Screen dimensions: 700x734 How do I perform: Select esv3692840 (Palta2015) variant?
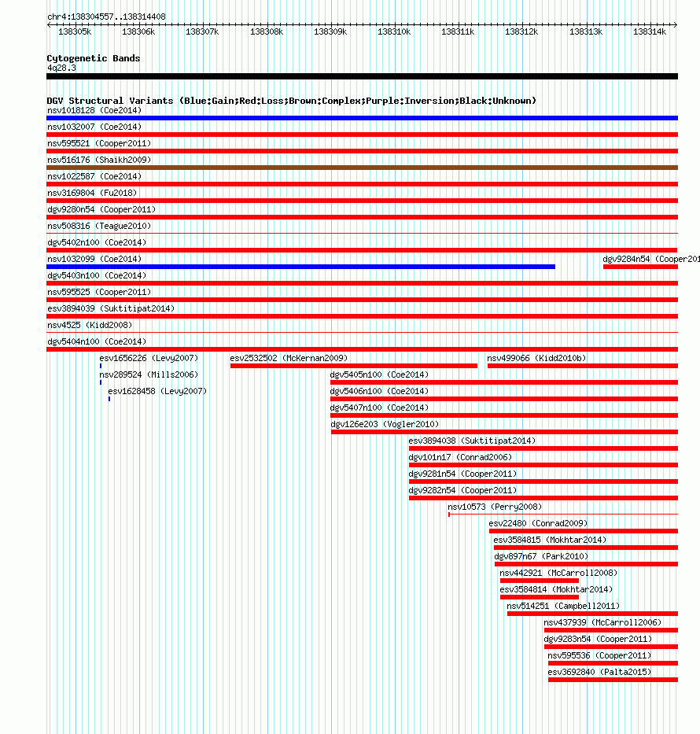(599, 672)
